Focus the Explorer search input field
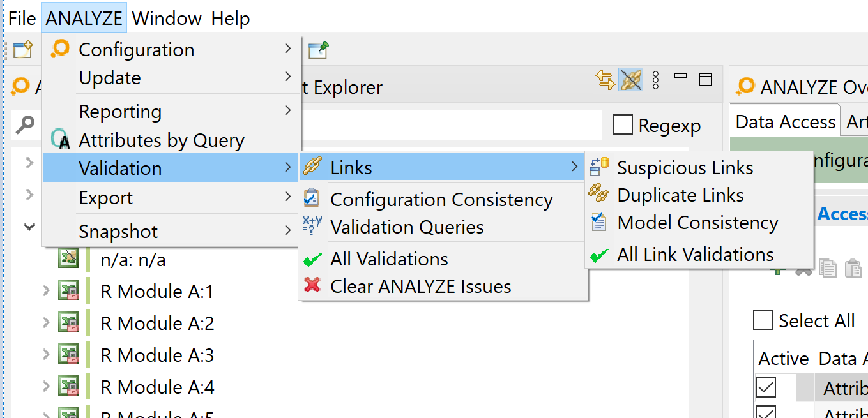Screen dimensions: 868x418 (450, 124)
